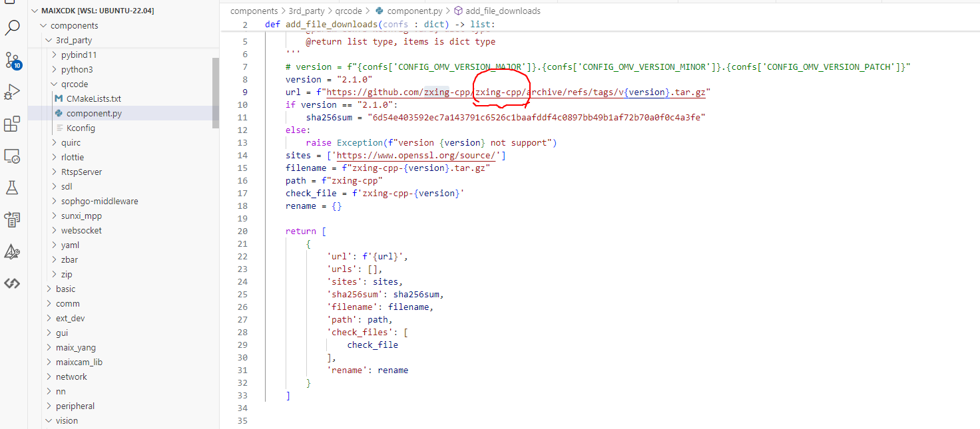Select the add_file_downloads breadcrumb

(x=503, y=11)
